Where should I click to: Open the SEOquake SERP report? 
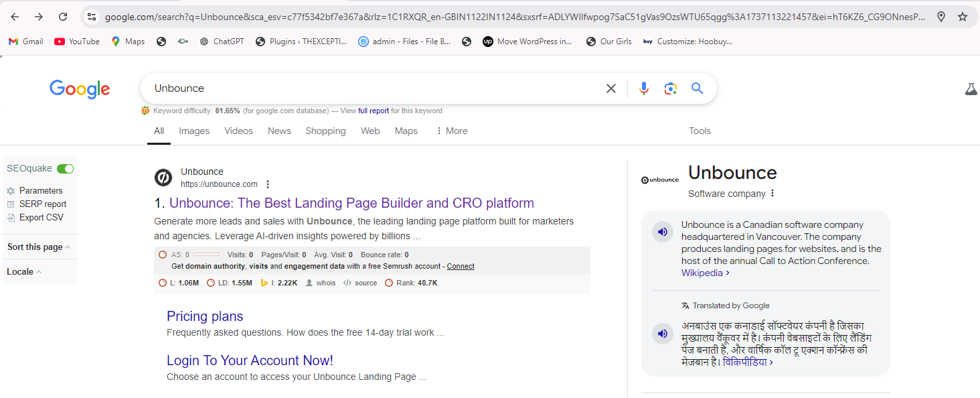tap(42, 204)
